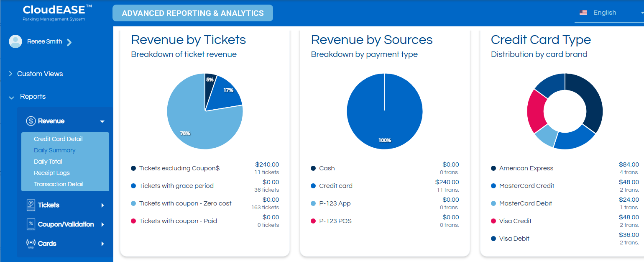This screenshot has height=262, width=644.
Task: Select the RFID Cards icon in sidebar
Action: click(31, 243)
